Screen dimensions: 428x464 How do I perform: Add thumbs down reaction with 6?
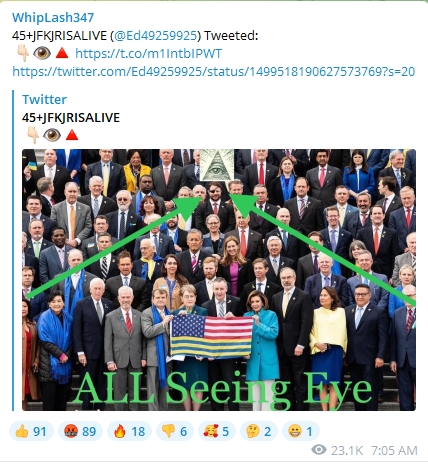tap(174, 431)
